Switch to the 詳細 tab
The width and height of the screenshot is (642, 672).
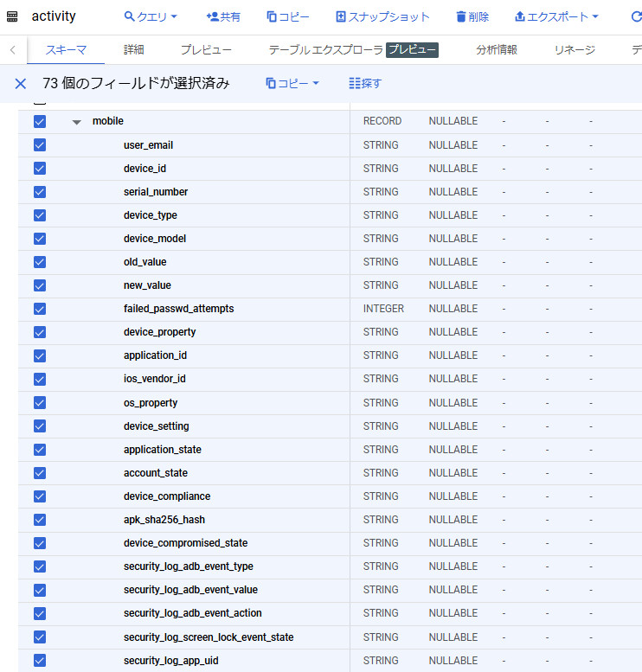134,50
